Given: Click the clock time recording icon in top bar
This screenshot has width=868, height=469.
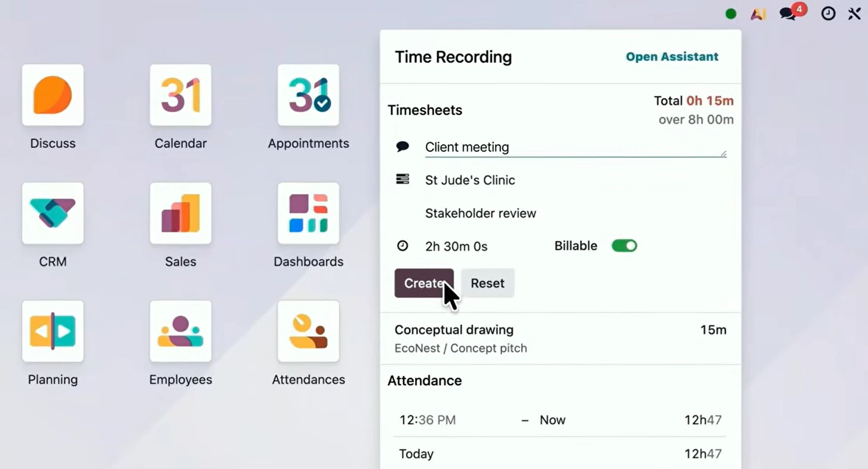Looking at the screenshot, I should (x=828, y=13).
